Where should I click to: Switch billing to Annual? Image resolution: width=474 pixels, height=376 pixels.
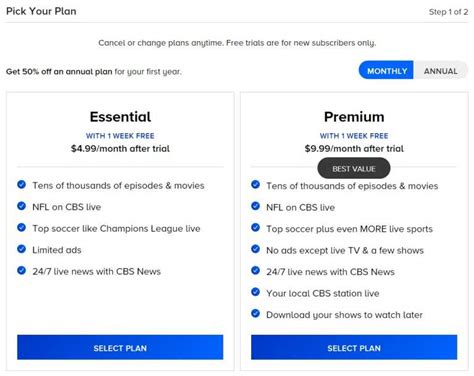click(440, 71)
